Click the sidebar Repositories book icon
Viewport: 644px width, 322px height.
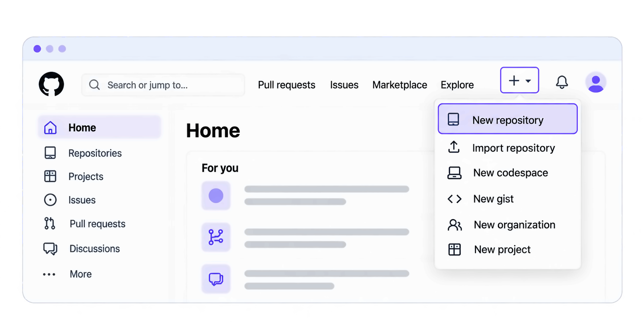[50, 153]
